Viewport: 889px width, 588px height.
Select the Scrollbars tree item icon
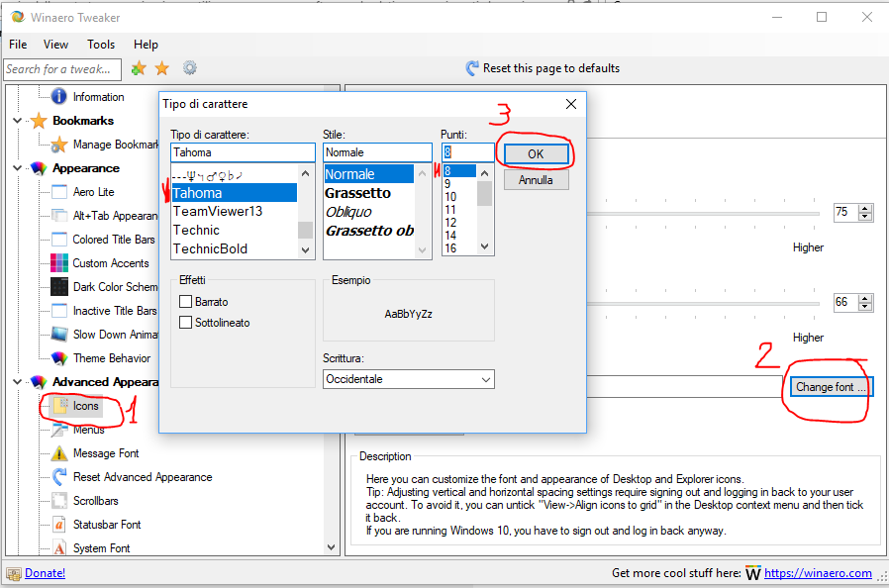click(x=58, y=501)
